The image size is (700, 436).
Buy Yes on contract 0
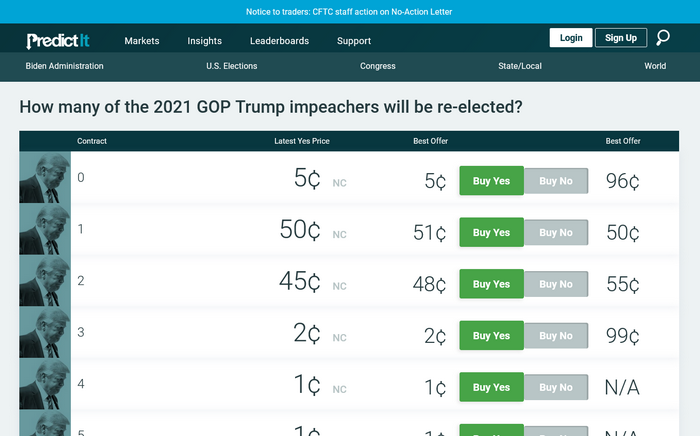click(x=492, y=181)
